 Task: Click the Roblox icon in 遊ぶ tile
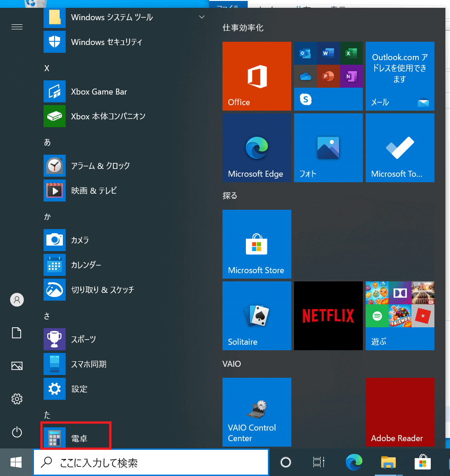click(x=423, y=316)
